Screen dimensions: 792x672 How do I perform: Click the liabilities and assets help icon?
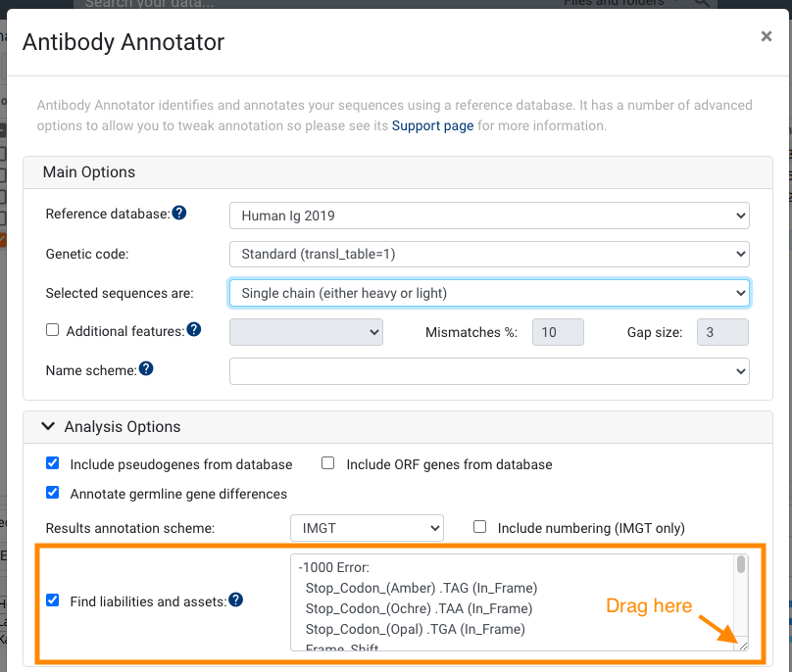click(x=236, y=600)
